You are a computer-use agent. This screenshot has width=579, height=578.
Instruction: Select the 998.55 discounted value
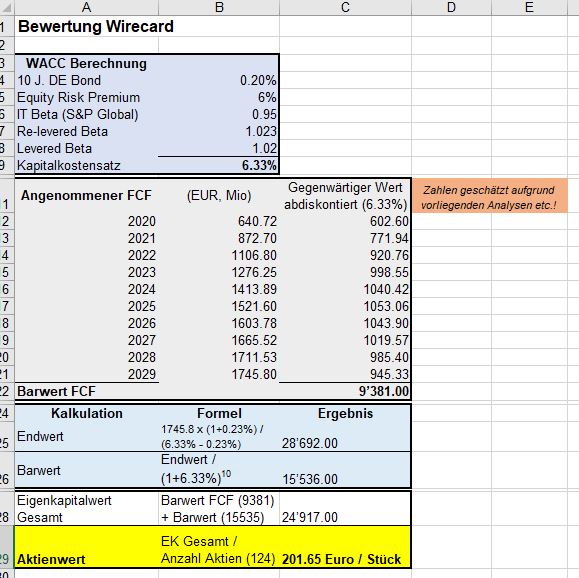point(345,273)
